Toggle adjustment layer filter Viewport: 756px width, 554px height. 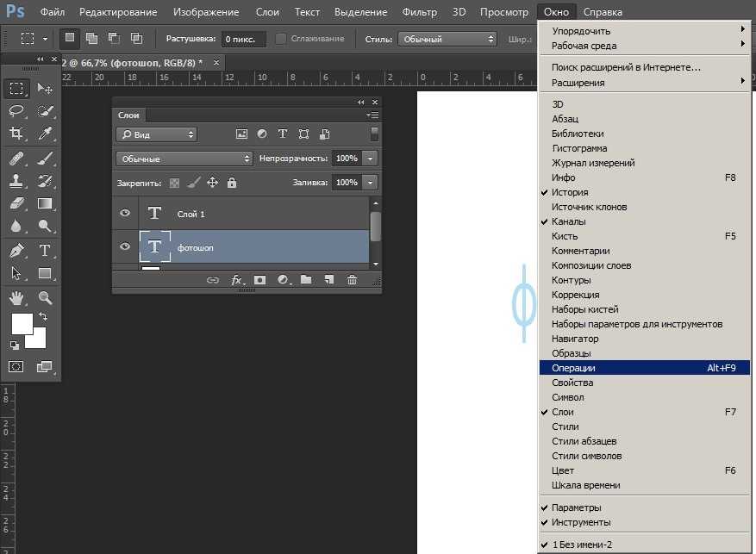[262, 134]
